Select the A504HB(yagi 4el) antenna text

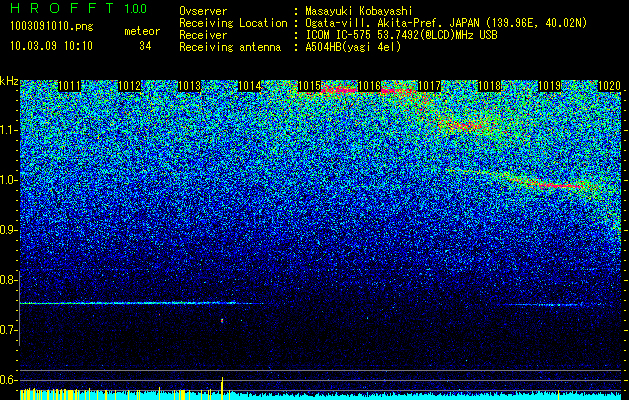pos(353,47)
